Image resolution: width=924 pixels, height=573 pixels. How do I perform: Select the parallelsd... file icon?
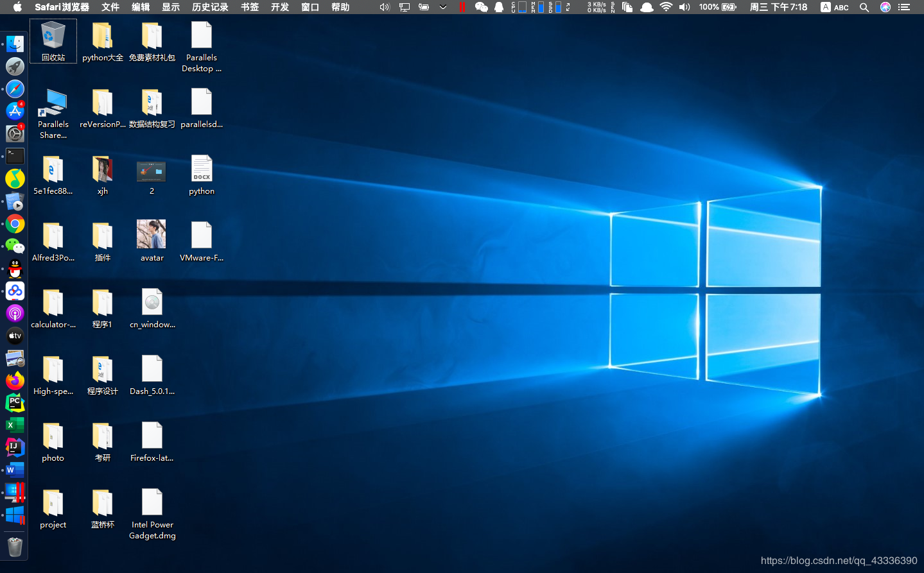tap(202, 108)
